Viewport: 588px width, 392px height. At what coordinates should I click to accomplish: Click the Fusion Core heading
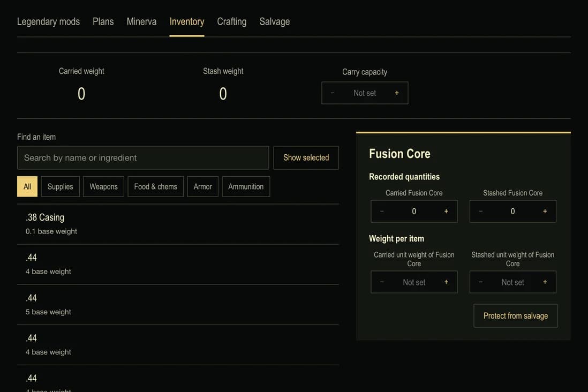(399, 154)
